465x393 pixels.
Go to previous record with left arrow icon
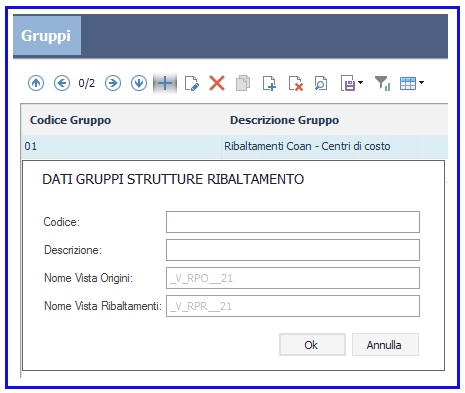62,83
